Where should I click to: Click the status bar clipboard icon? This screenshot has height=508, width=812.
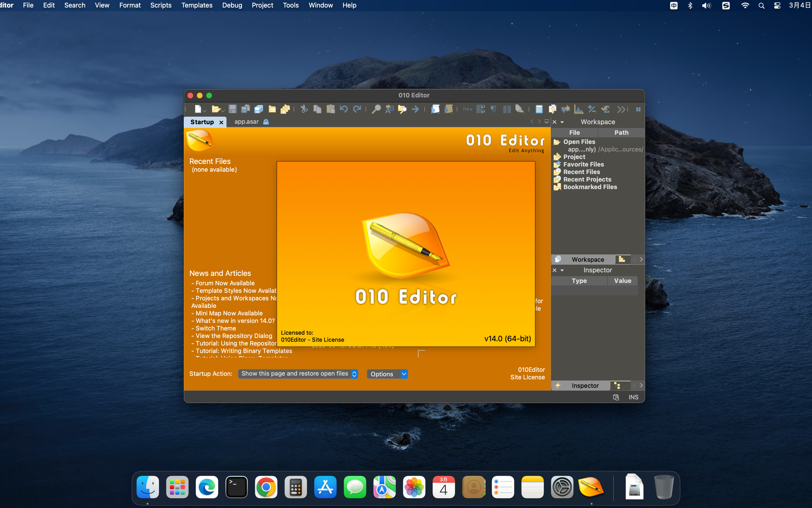(616, 397)
